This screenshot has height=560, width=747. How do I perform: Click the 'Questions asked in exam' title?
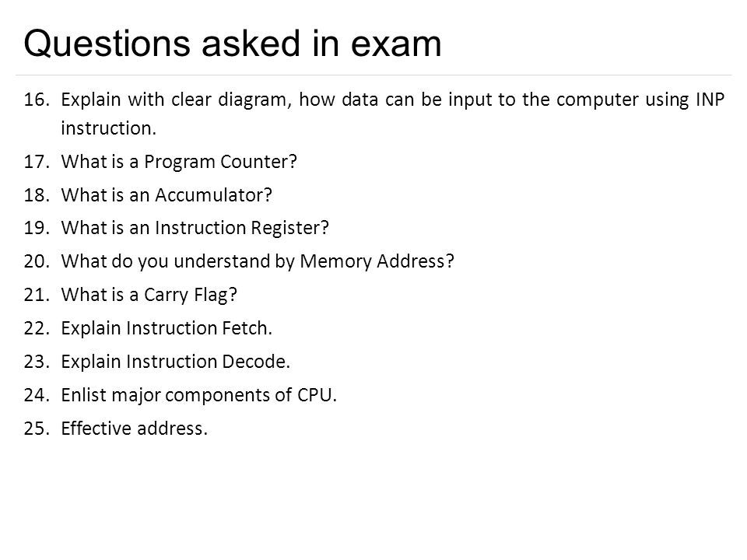click(x=233, y=44)
